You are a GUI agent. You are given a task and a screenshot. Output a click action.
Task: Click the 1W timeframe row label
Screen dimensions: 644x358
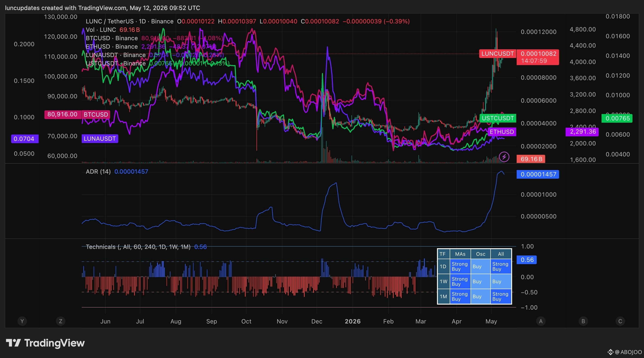coord(443,281)
